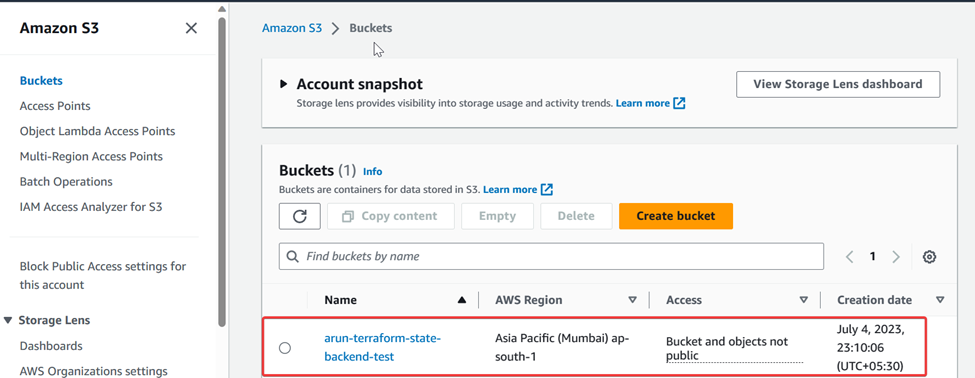Click external link icon beside Buckets Learn more

coord(547,189)
